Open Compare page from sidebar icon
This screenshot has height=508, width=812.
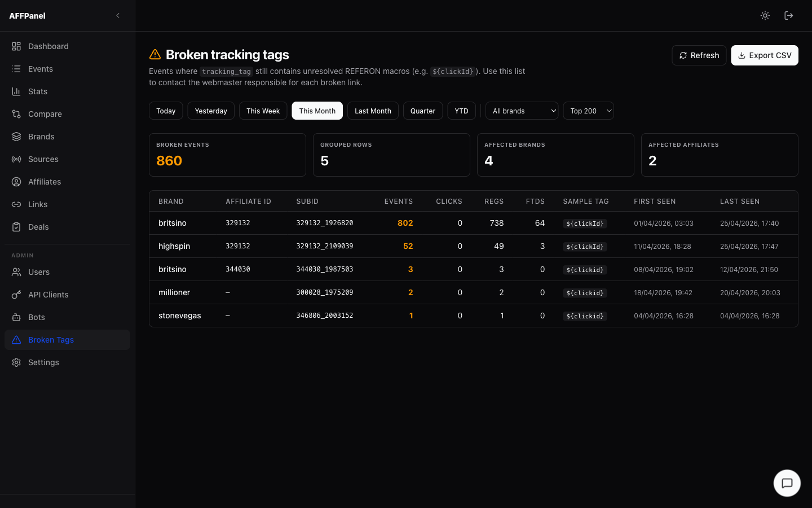click(16, 114)
